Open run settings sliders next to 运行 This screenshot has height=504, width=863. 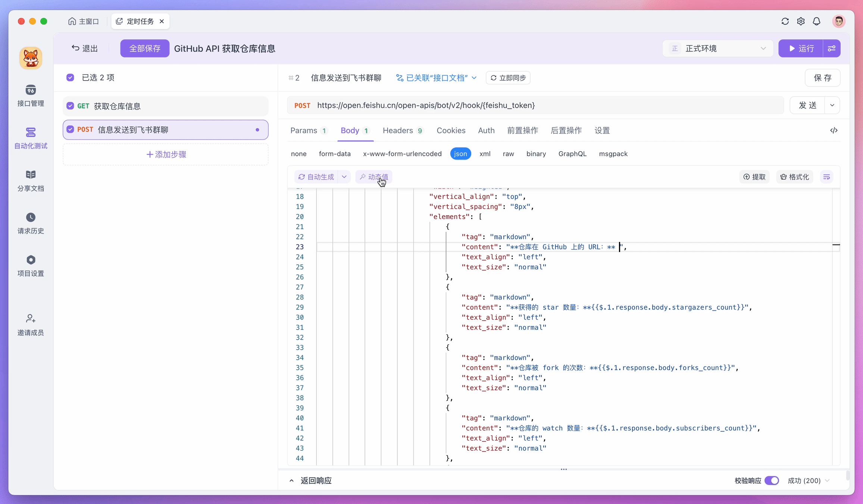[832, 48]
